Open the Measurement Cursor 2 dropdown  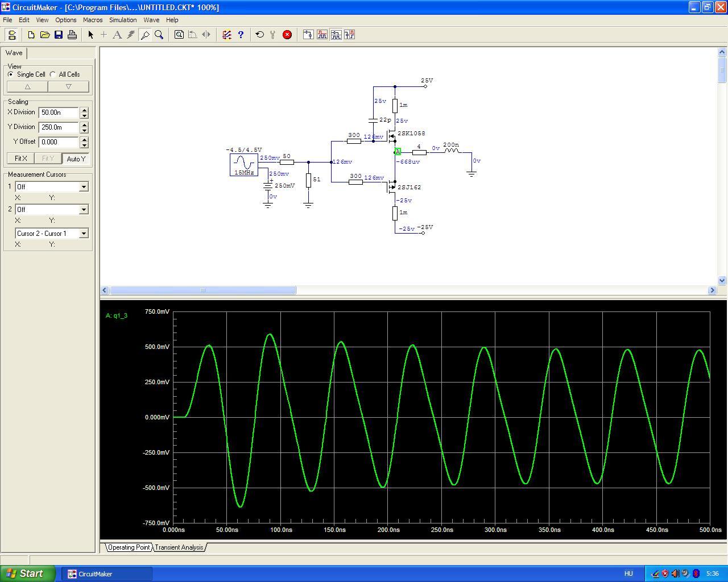[84, 210]
